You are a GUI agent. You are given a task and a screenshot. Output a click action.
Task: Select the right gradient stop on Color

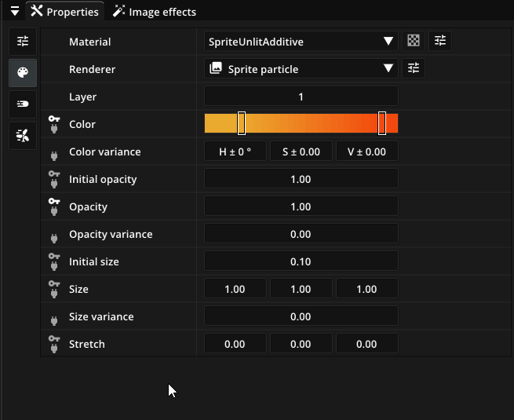(x=382, y=123)
